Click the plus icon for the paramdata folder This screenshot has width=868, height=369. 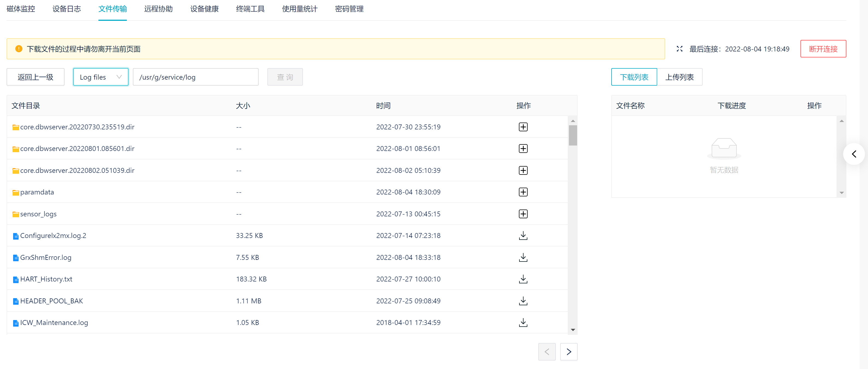point(523,192)
